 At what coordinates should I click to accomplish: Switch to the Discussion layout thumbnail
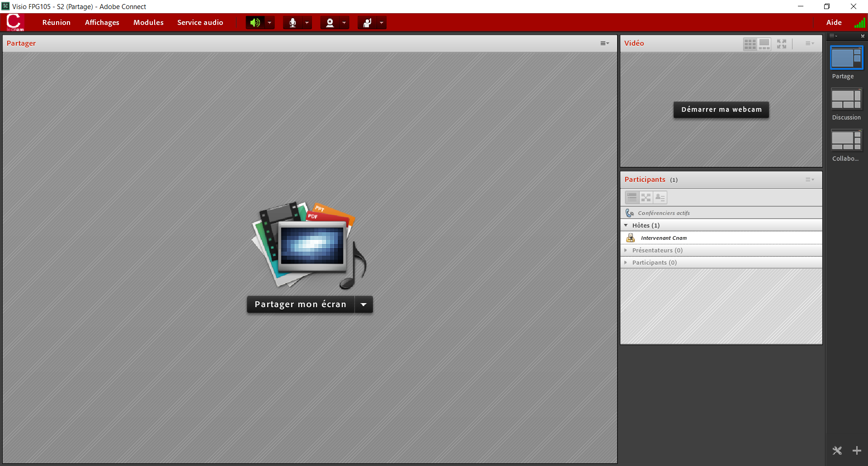847,99
